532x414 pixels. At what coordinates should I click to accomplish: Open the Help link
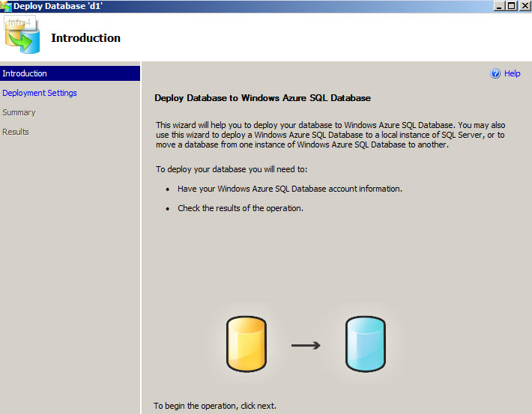[x=512, y=73]
